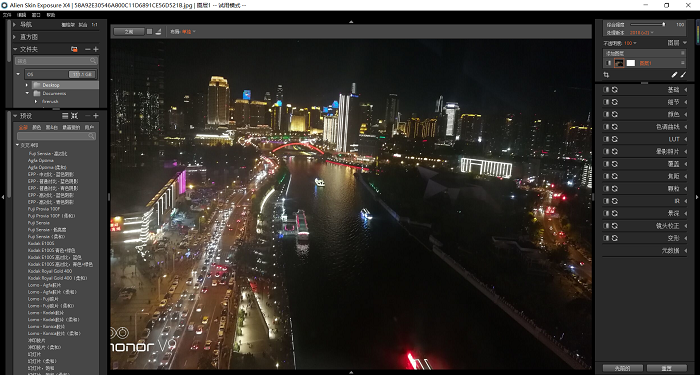The height and width of the screenshot is (375, 700).
Task: Select the white layer mask swatch
Action: click(630, 63)
